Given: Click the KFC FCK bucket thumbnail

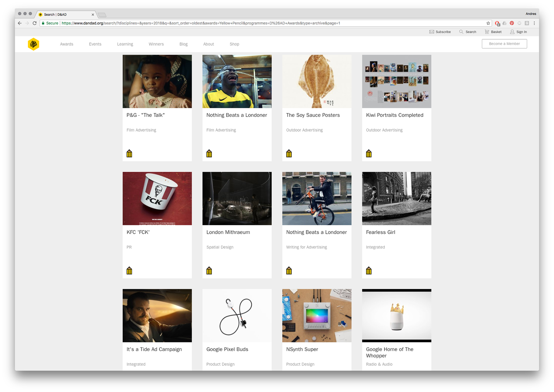Looking at the screenshot, I should tap(157, 199).
